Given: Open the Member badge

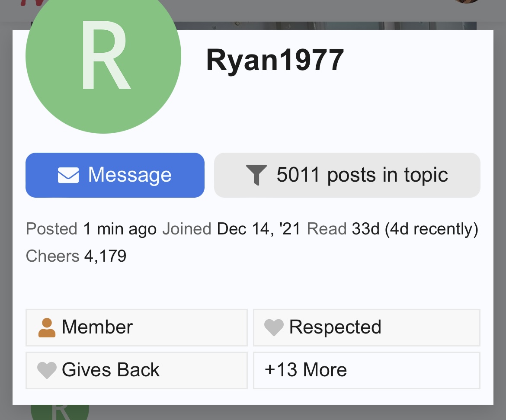Looking at the screenshot, I should (137, 328).
